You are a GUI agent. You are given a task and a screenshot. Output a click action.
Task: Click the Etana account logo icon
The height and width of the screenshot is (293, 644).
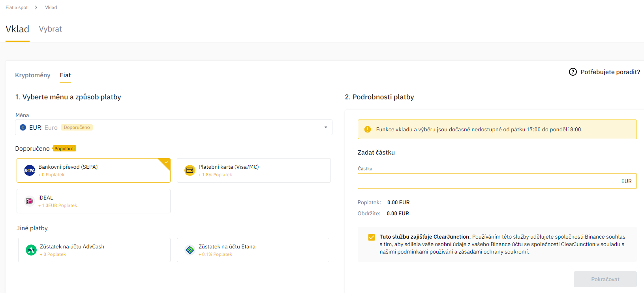click(x=190, y=250)
